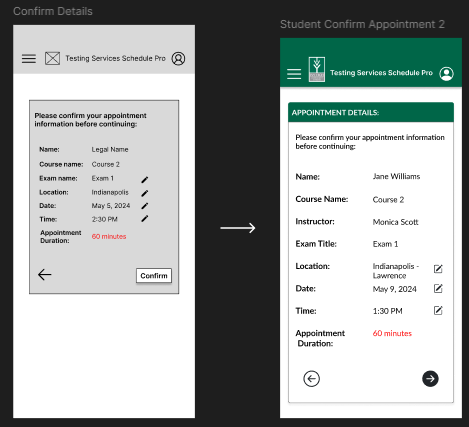The width and height of the screenshot is (469, 427).
Task: Click circled back arrow in appointment card
Action: coord(311,379)
